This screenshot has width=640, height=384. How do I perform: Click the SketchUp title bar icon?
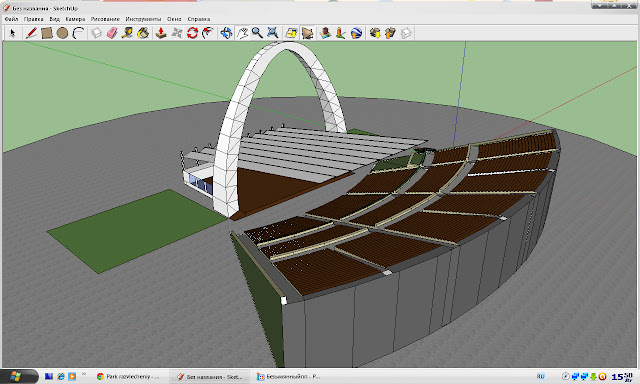(x=7, y=8)
